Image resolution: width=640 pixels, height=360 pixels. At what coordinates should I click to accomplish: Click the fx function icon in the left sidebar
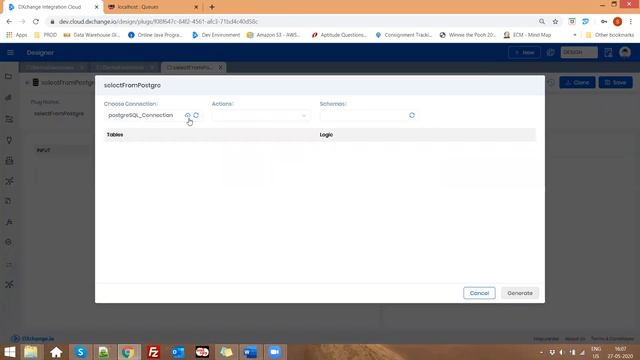tap(9, 222)
